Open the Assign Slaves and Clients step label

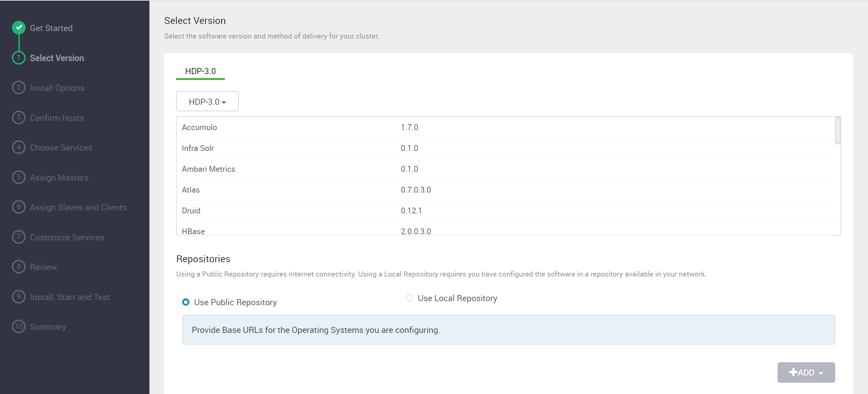coord(78,207)
